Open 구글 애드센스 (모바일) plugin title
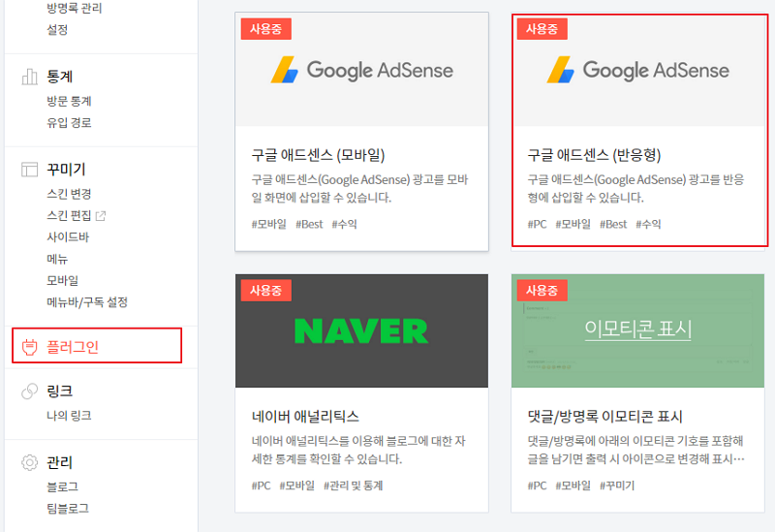Viewport: 775px width, 532px height. point(319,155)
